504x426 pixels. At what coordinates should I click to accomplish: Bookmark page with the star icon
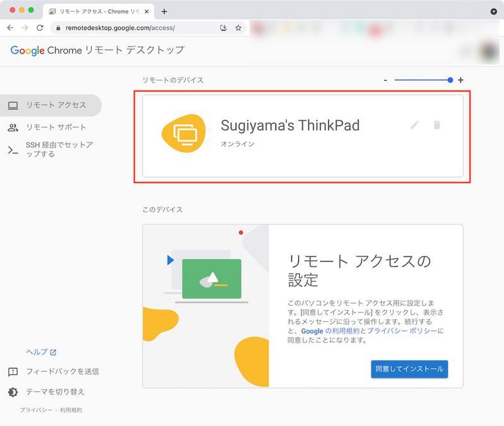tap(238, 28)
